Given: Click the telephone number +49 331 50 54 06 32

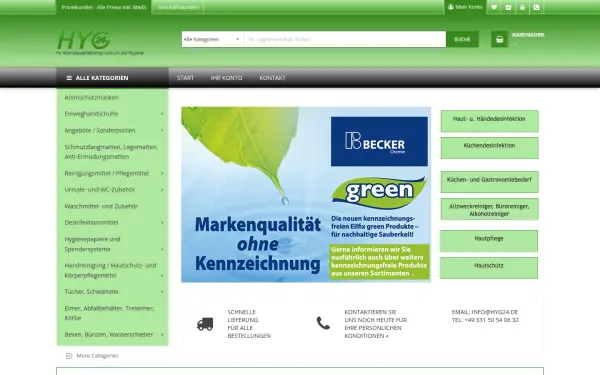Looking at the screenshot, I should point(491,320).
